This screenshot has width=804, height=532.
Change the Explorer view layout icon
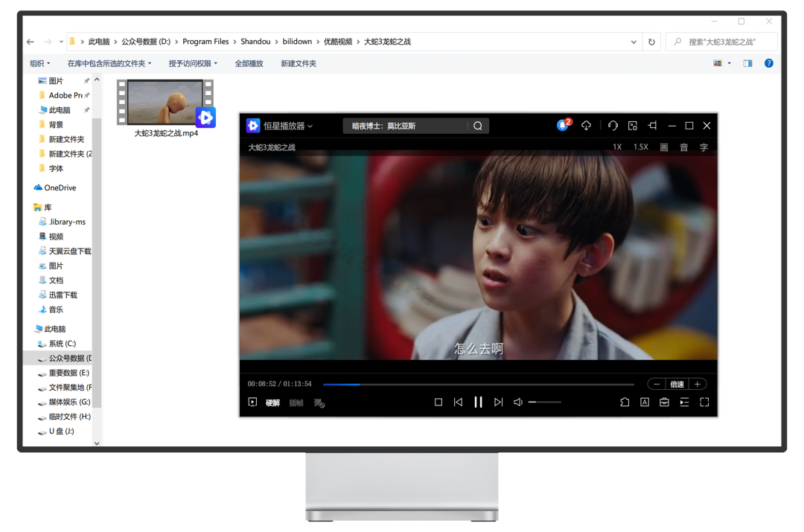(x=718, y=63)
